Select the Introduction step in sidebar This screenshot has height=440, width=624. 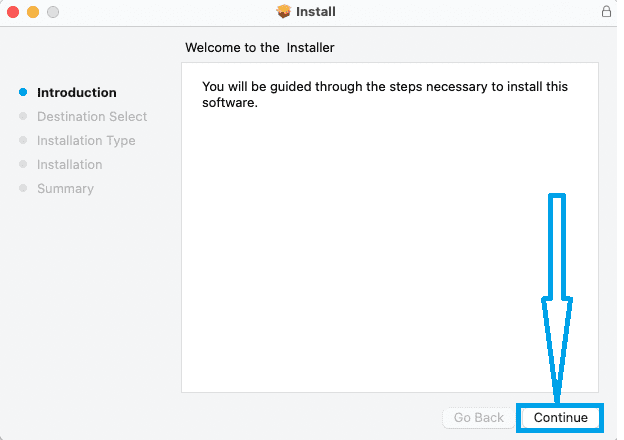(x=76, y=93)
